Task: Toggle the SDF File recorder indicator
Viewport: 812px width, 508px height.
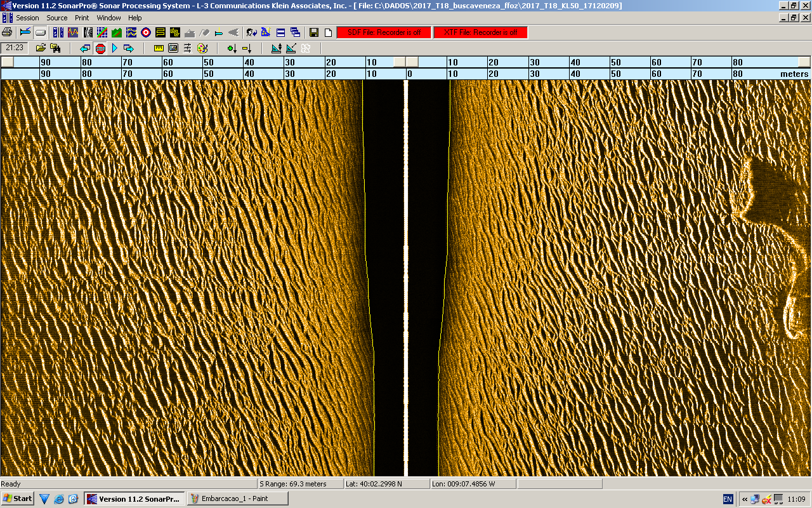Action: click(383, 32)
